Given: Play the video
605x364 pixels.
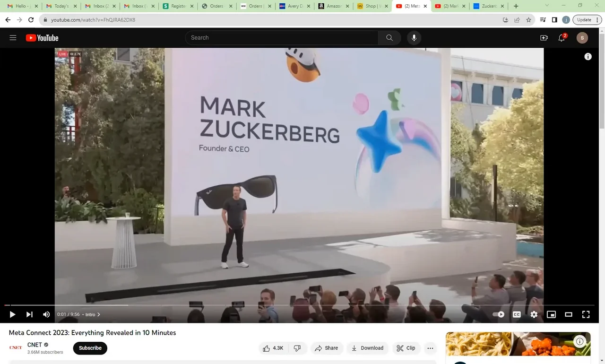Looking at the screenshot, I should click(x=12, y=314).
